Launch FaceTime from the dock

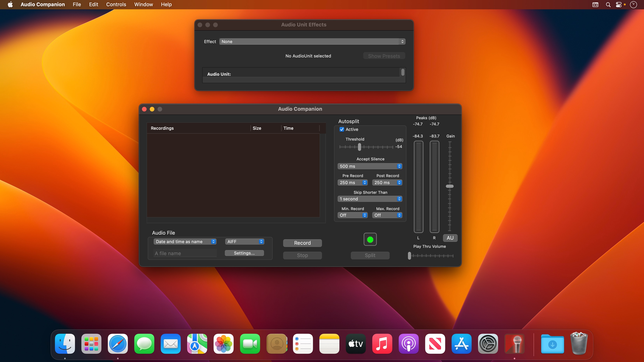(250, 344)
